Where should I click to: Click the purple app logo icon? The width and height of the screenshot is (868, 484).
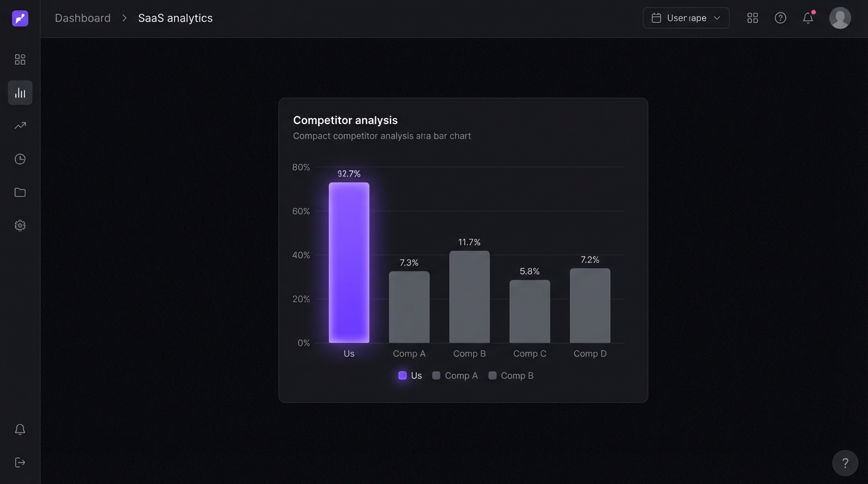point(20,18)
